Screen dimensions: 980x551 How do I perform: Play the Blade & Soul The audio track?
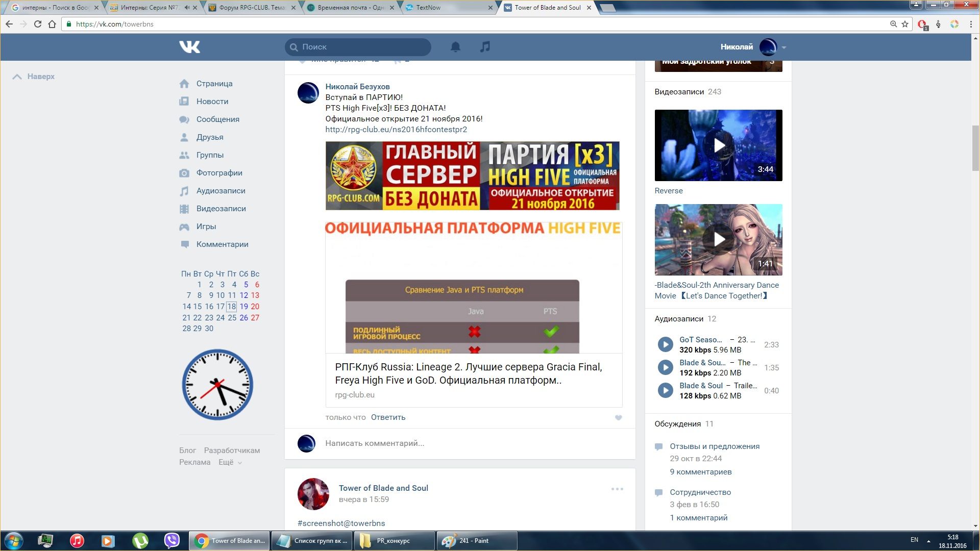pyautogui.click(x=665, y=367)
